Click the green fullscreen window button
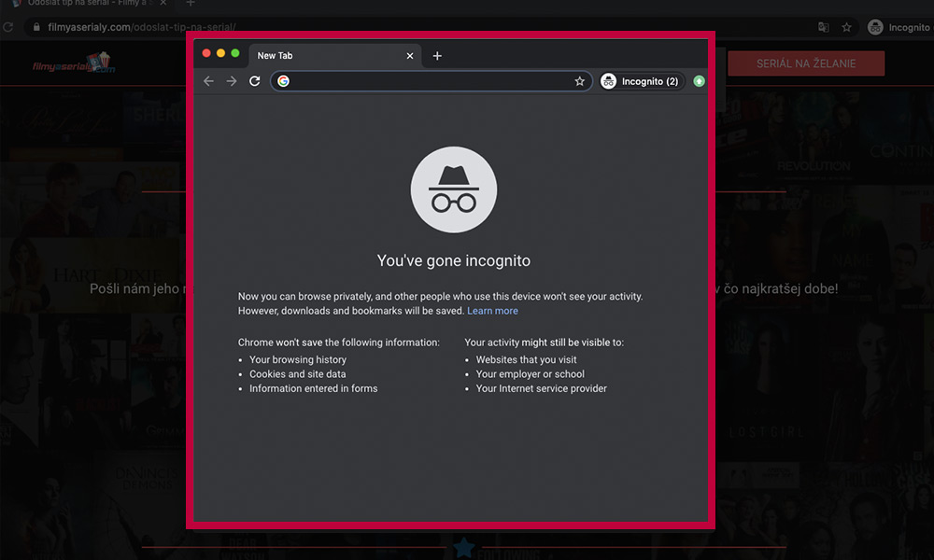The height and width of the screenshot is (560, 934). pos(235,53)
